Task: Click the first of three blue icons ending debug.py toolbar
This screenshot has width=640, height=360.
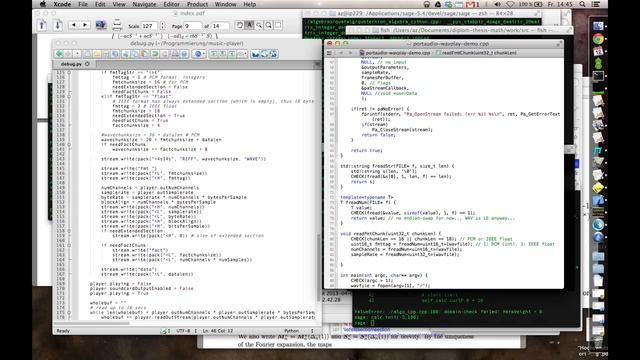Action: click(256, 54)
